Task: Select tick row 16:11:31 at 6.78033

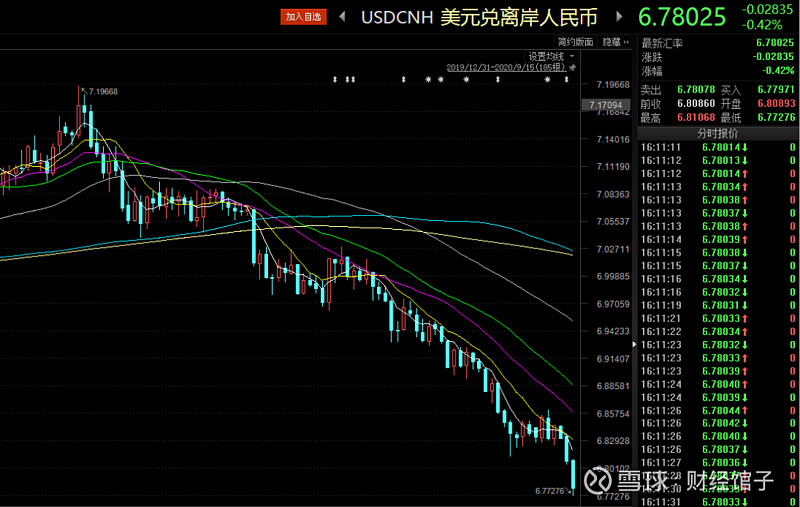Action: click(x=717, y=502)
